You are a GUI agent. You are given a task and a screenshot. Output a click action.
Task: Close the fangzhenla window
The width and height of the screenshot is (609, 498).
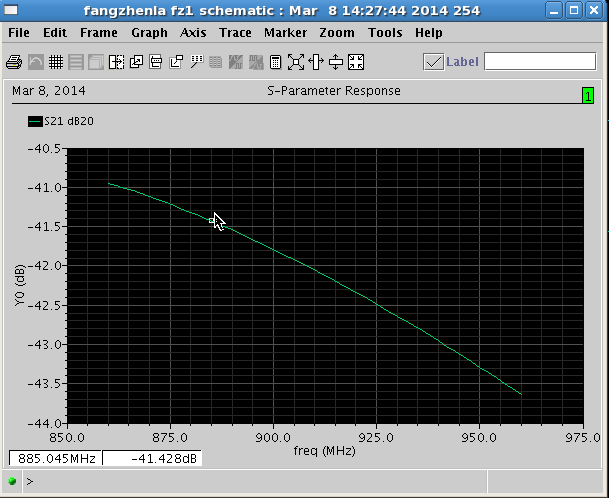point(594,10)
